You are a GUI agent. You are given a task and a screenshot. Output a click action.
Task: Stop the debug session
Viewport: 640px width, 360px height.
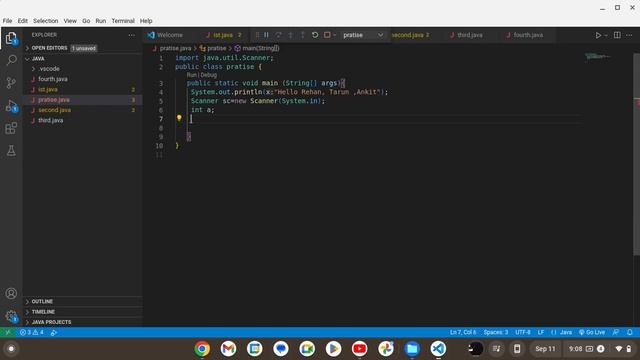click(x=327, y=35)
